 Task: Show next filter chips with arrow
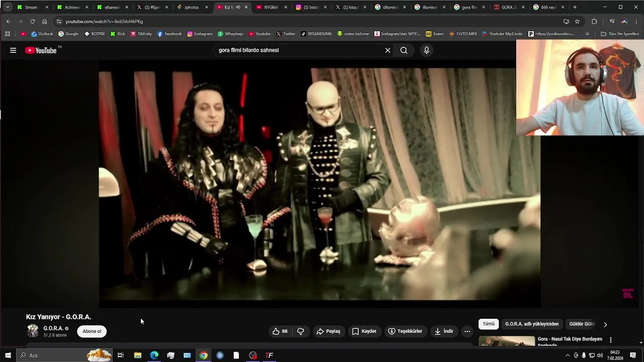click(605, 324)
